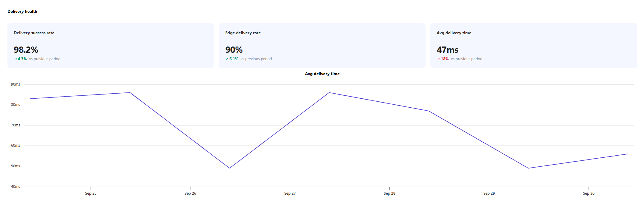Click "vs previous period" under 90%
Viewport: 644px width, 209px height.
point(256,59)
